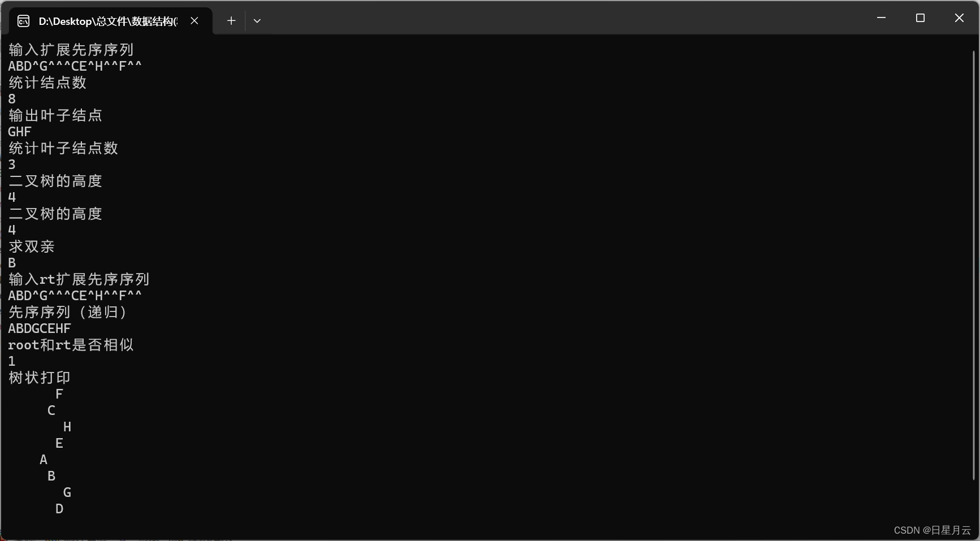This screenshot has height=541, width=980.
Task: Maximize the terminal window
Action: tap(920, 18)
